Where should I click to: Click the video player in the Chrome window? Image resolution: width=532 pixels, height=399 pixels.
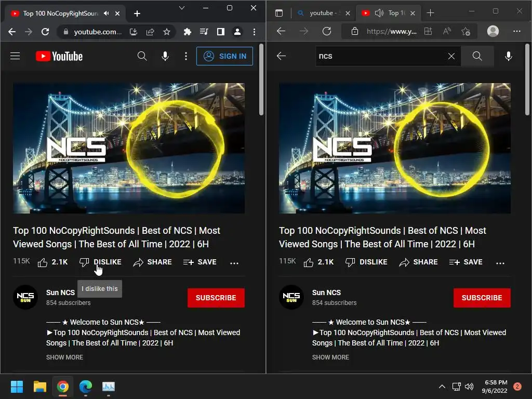(x=129, y=148)
